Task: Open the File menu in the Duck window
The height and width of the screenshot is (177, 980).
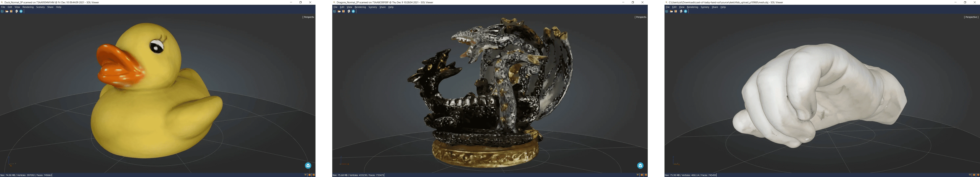Action: (3, 7)
